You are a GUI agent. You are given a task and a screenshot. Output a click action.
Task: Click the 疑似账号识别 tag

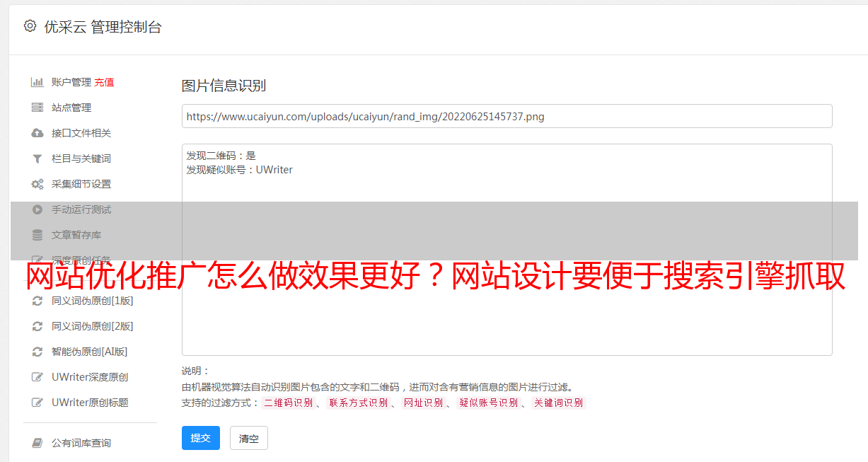point(489,403)
